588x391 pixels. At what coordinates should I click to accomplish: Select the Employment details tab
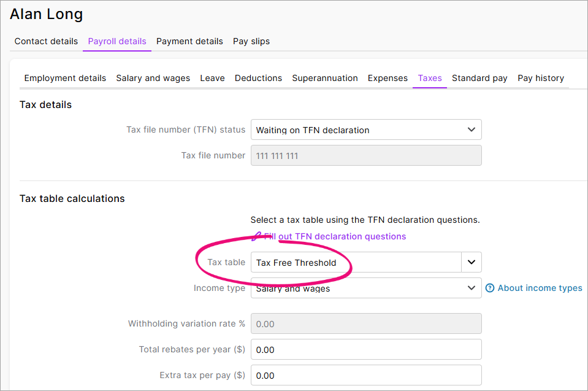pyautogui.click(x=65, y=78)
